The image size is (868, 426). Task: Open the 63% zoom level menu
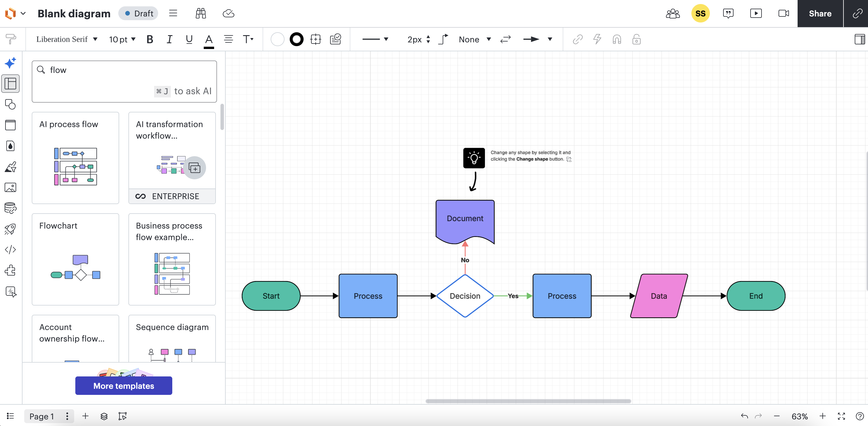(800, 416)
